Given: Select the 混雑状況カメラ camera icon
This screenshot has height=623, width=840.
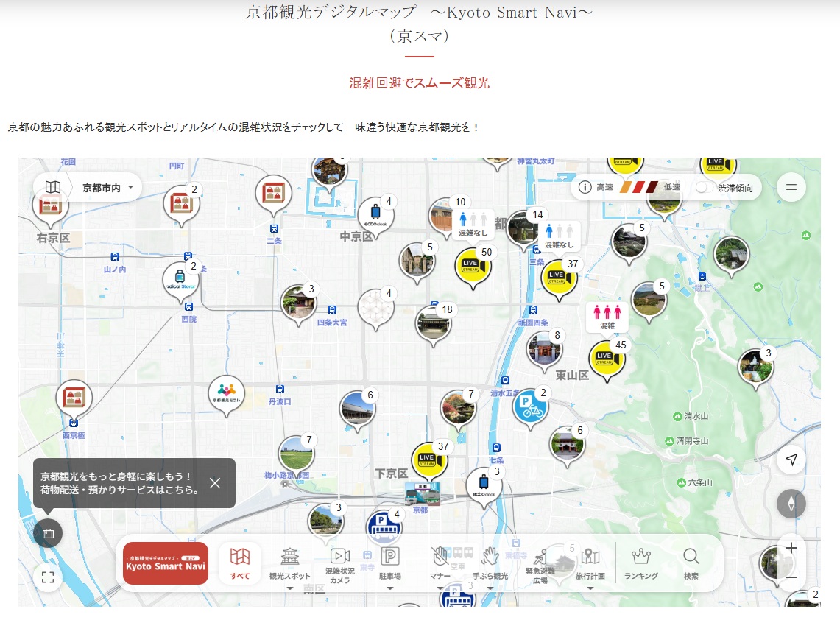Looking at the screenshot, I should [x=339, y=563].
